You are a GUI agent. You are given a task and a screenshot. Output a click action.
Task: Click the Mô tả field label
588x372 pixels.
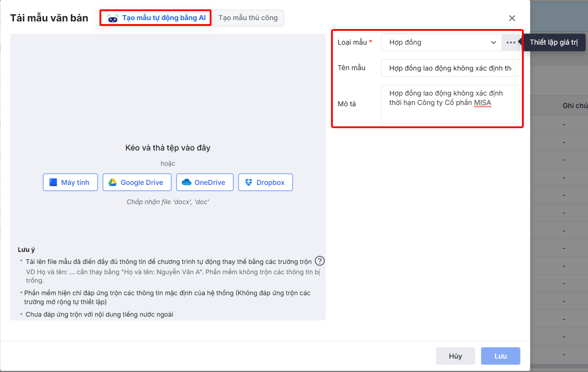347,104
